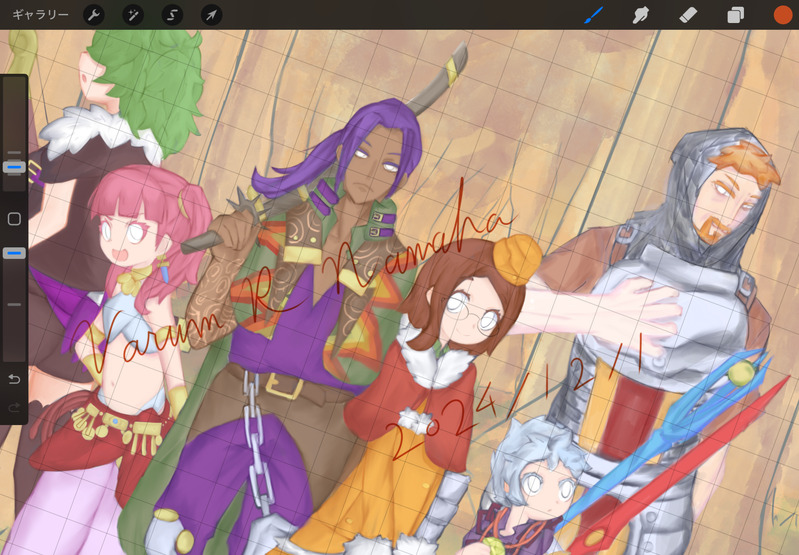Undo the last stroke with undo arrow
The image size is (799, 555).
pos(14,379)
